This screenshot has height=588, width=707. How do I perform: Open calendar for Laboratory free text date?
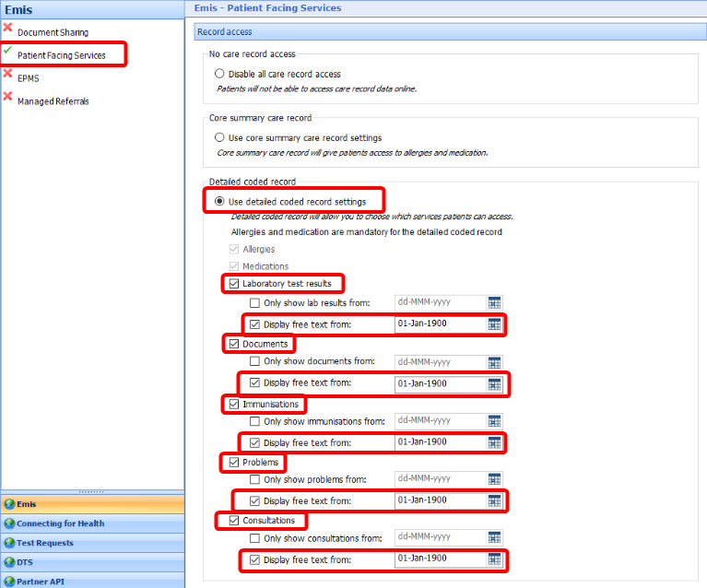pos(494,324)
